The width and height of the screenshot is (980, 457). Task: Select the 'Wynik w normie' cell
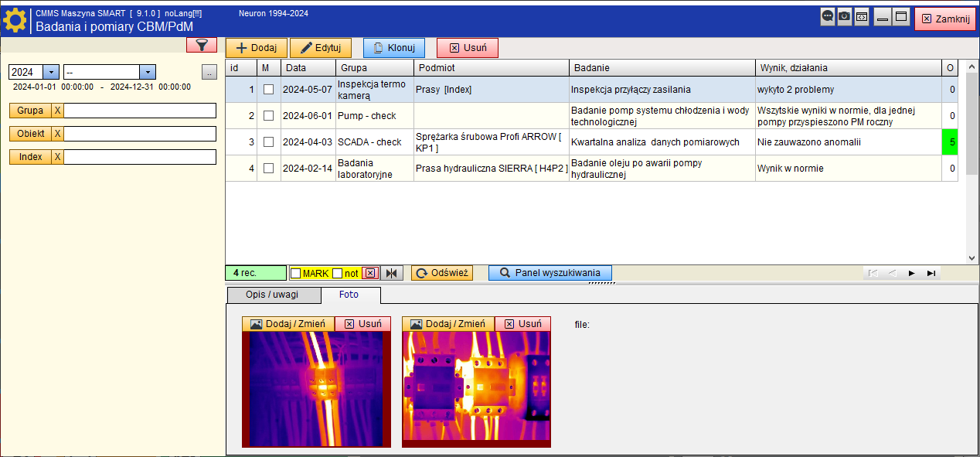point(849,169)
